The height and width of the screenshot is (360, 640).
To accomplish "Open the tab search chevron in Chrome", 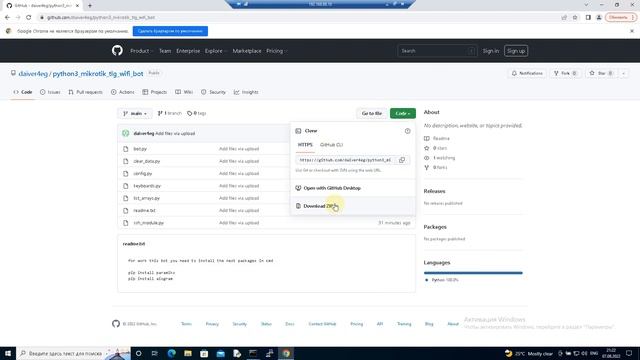I will (x=586, y=5).
